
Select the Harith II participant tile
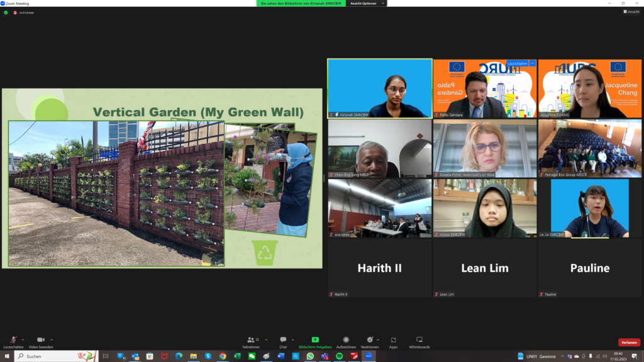379,268
